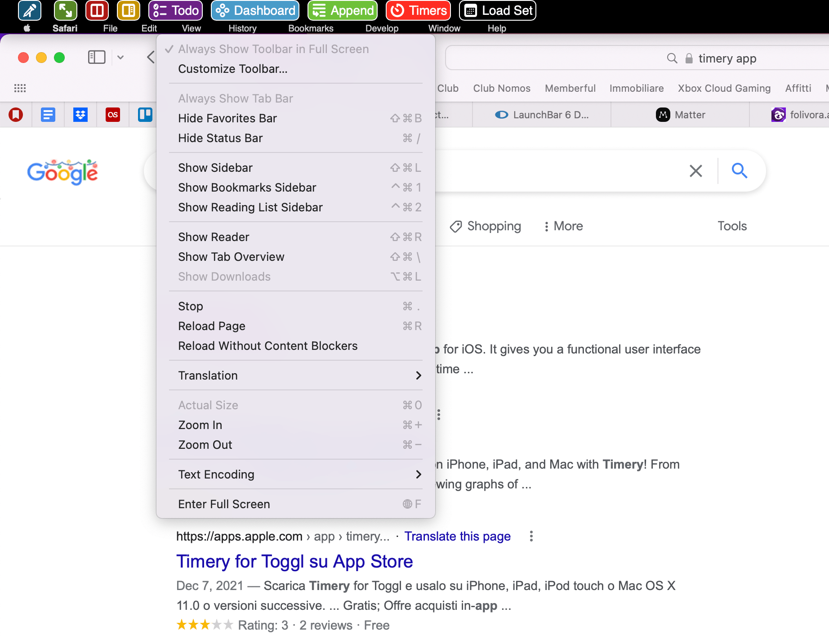Expand the Text Encoding submenu
829x644 pixels.
pyautogui.click(x=296, y=474)
